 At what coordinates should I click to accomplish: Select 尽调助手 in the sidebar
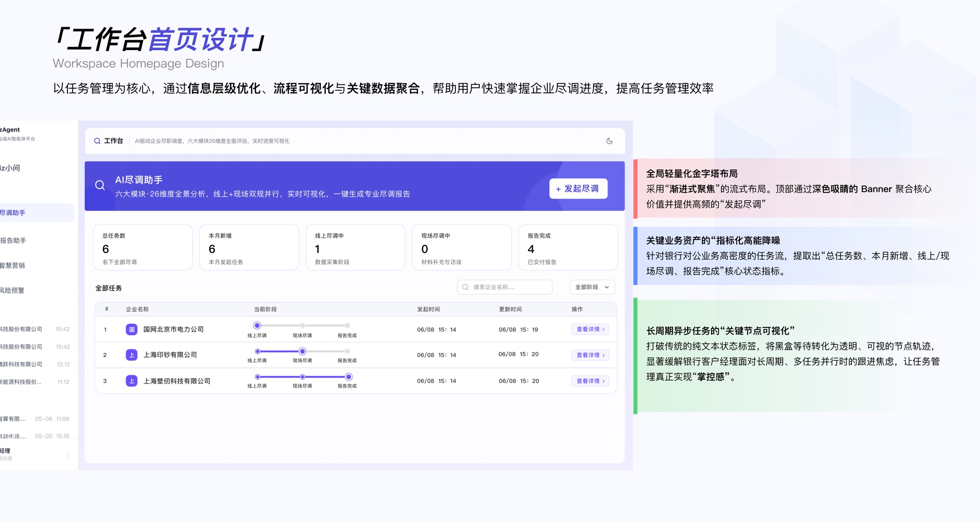(x=37, y=213)
